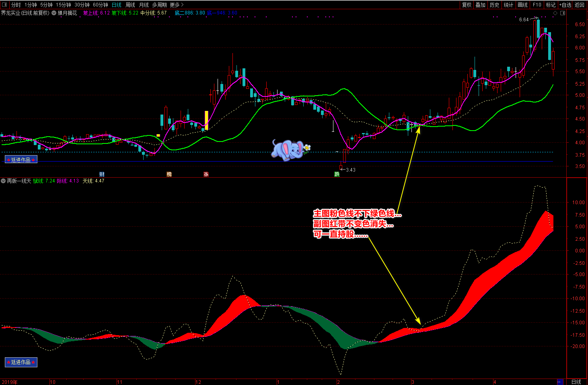Select the 日线 daily period tab
Viewport: 588px width, 385px height.
click(x=117, y=5)
